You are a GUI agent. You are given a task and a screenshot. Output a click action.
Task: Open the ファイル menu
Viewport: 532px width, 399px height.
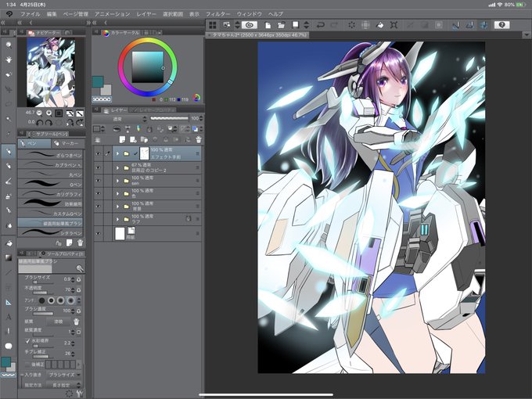pos(31,14)
